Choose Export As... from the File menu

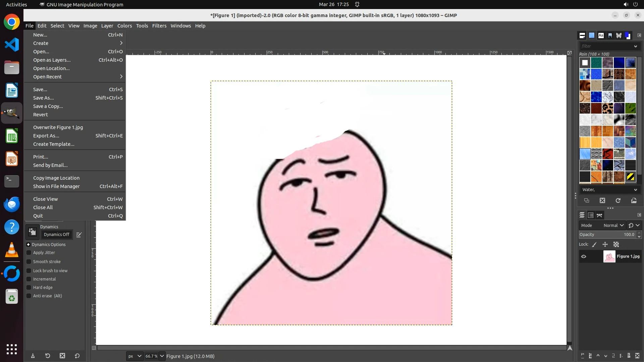click(x=46, y=136)
